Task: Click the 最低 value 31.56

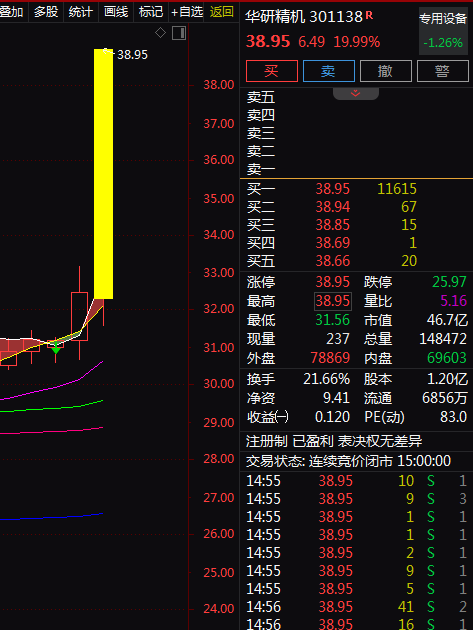Action: pos(332,320)
